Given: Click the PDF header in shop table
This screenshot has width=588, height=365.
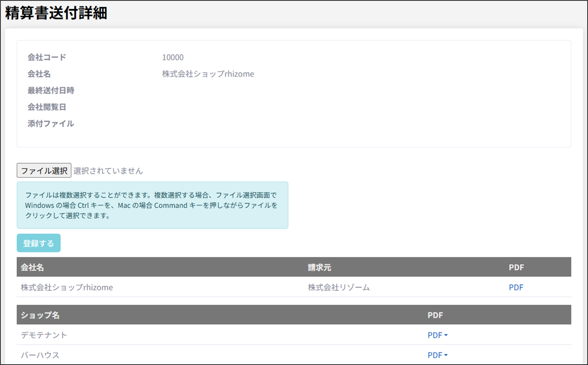Looking at the screenshot, I should pos(435,315).
